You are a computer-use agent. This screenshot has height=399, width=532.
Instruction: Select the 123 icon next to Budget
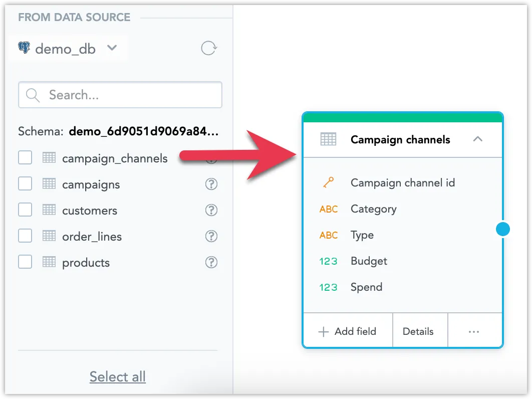click(x=328, y=261)
